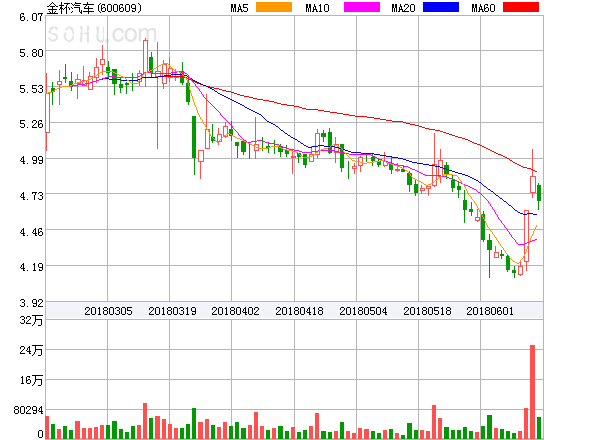
Task: Click the 20180402 date label
Action: pyautogui.click(x=235, y=311)
